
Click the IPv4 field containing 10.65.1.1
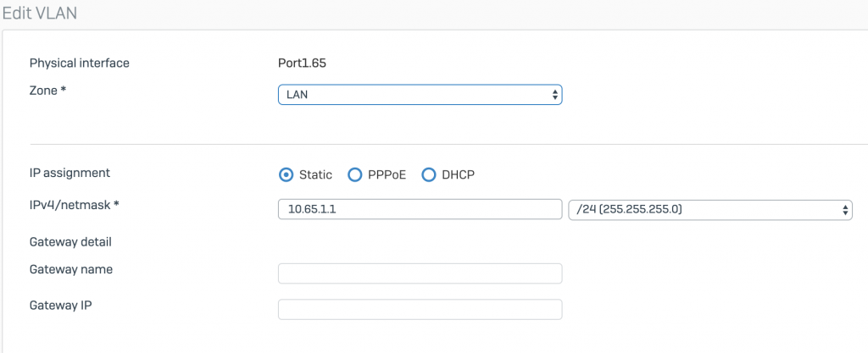(420, 209)
